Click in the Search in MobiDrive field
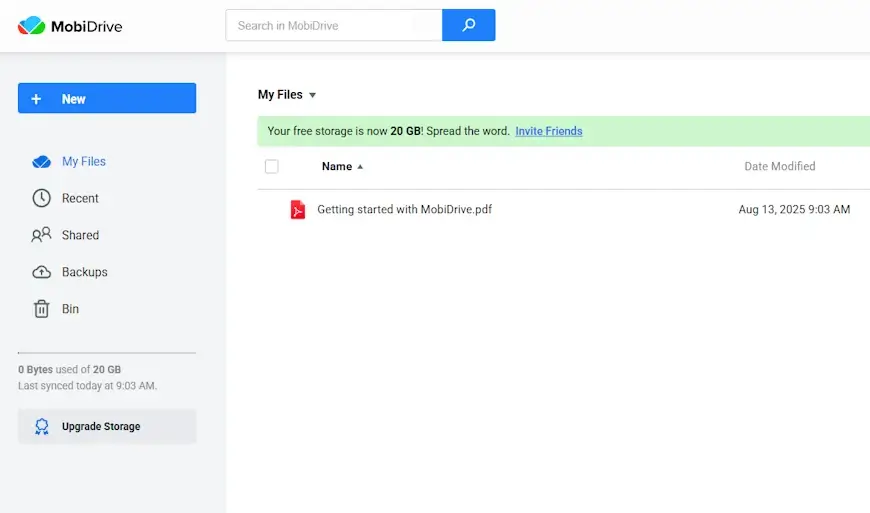 333,25
